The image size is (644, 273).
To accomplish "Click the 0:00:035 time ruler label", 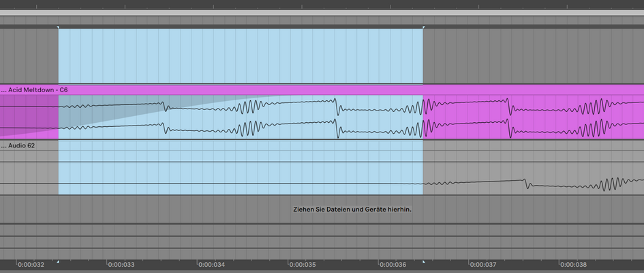I will [303, 264].
